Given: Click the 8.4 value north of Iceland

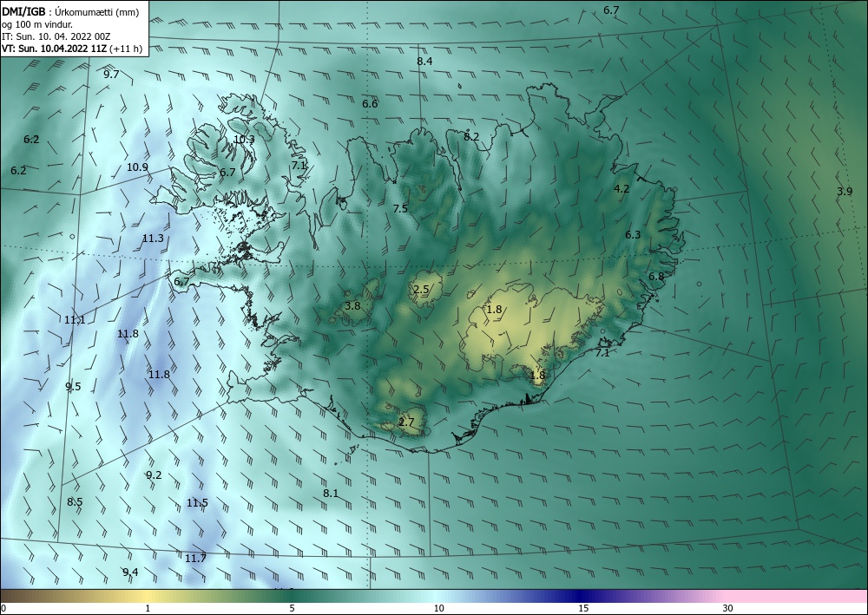Looking at the screenshot, I should 424,62.
